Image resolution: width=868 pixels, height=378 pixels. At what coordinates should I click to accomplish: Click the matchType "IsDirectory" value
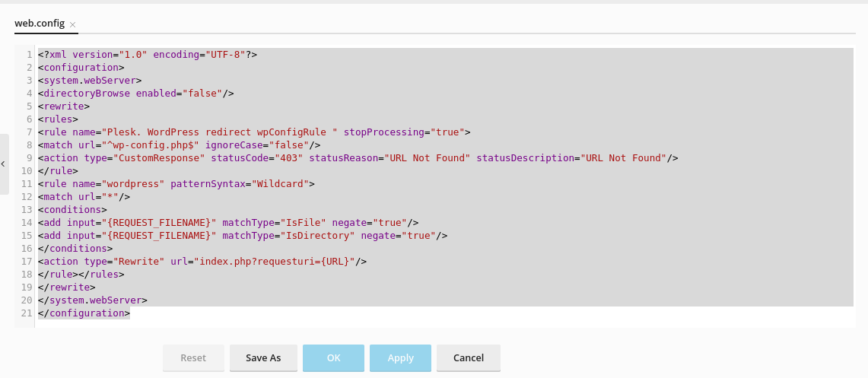(320, 236)
